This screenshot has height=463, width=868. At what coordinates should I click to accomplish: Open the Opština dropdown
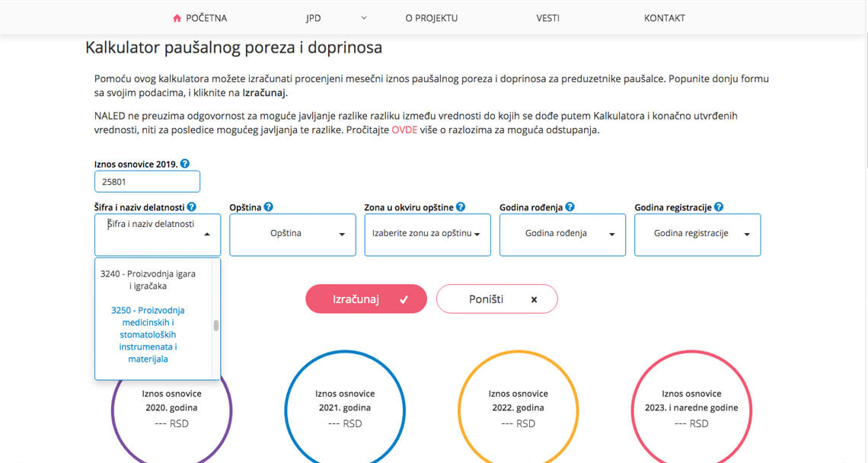[x=292, y=235]
